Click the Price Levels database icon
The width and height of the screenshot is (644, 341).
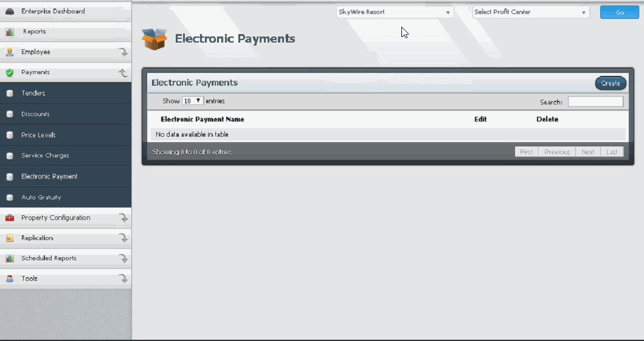10,135
